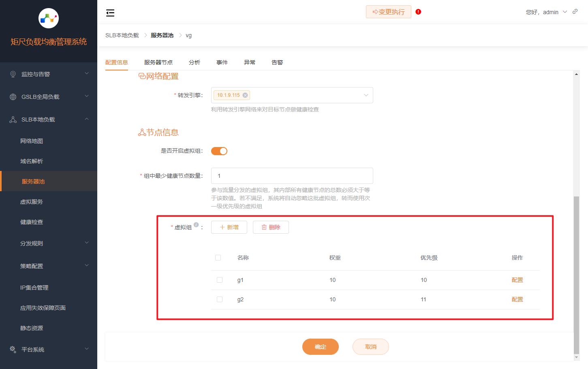Click the info icon next to 虚拟组

196,225
